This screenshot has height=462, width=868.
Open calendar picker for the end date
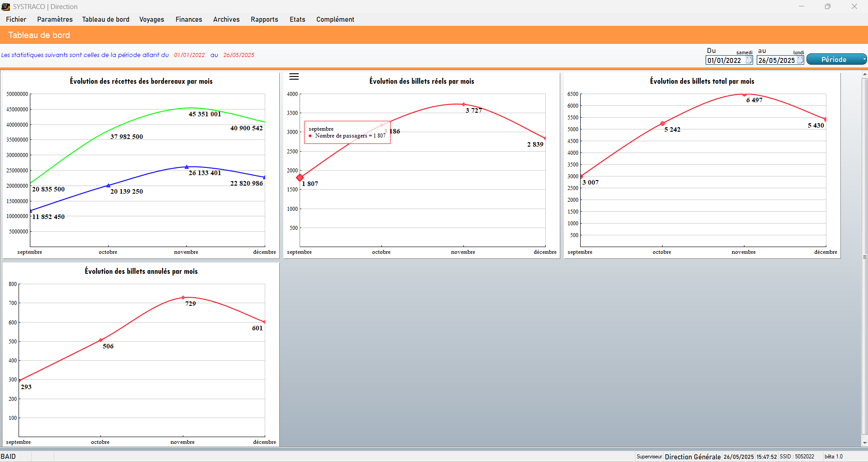(x=800, y=60)
